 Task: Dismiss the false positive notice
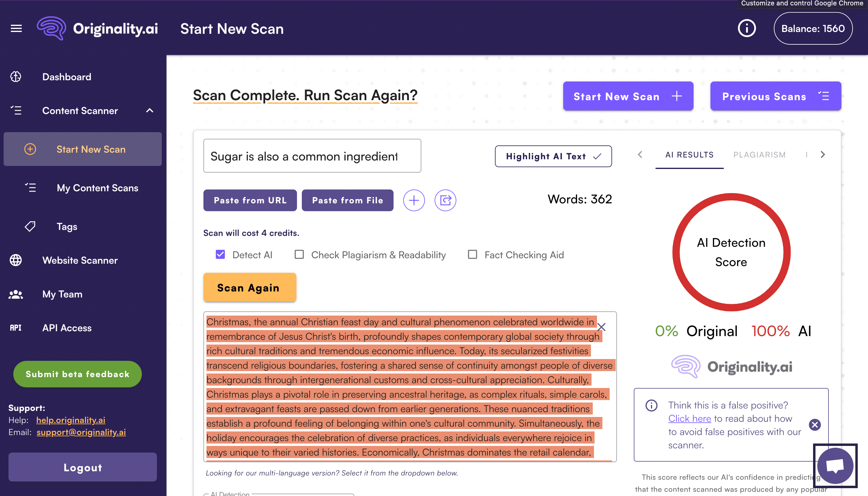tap(815, 425)
